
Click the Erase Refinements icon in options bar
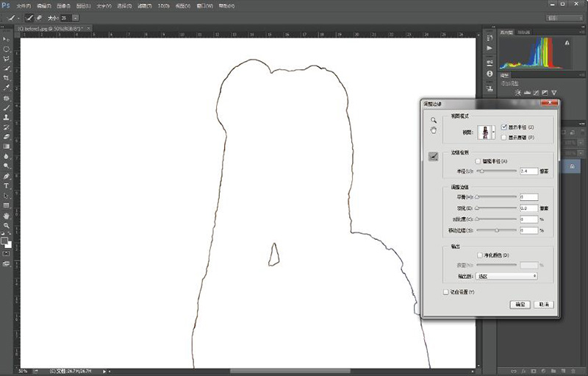(x=38, y=16)
